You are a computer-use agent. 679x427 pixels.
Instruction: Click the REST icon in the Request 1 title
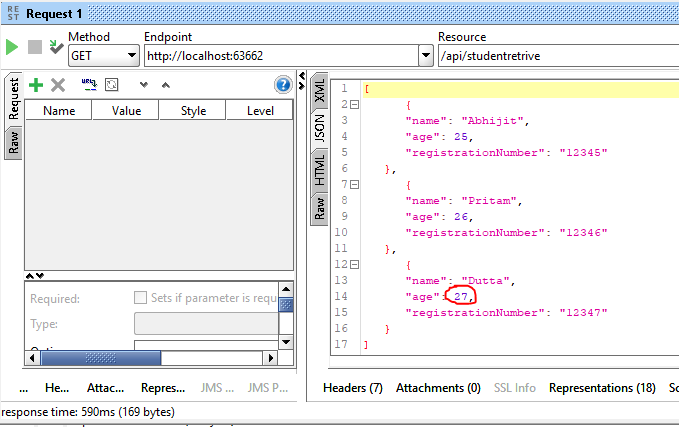13,13
